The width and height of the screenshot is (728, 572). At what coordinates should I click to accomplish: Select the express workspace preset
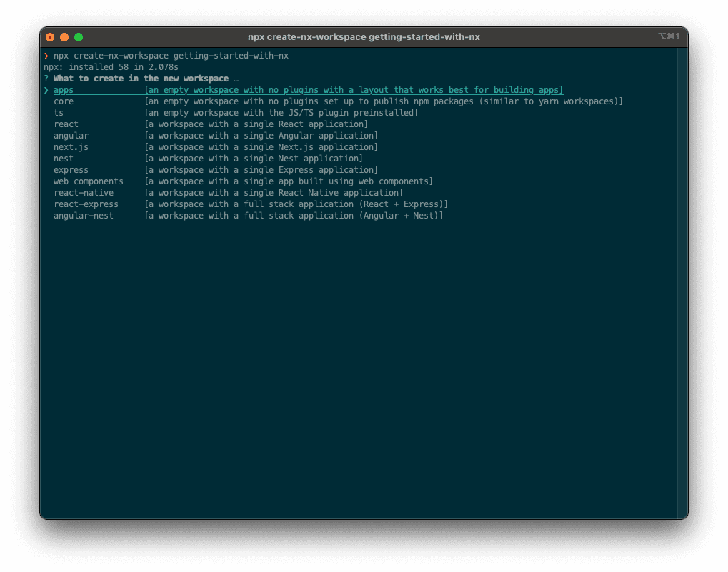pyautogui.click(x=71, y=170)
